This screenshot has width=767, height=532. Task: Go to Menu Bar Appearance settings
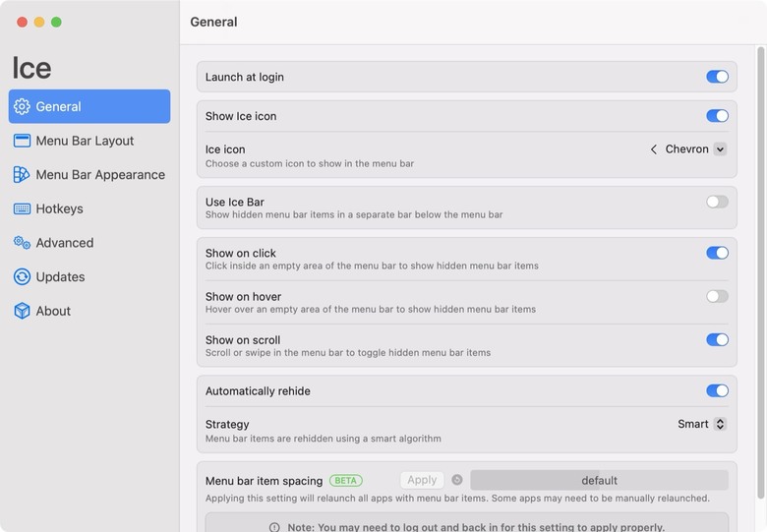pyautogui.click(x=89, y=175)
